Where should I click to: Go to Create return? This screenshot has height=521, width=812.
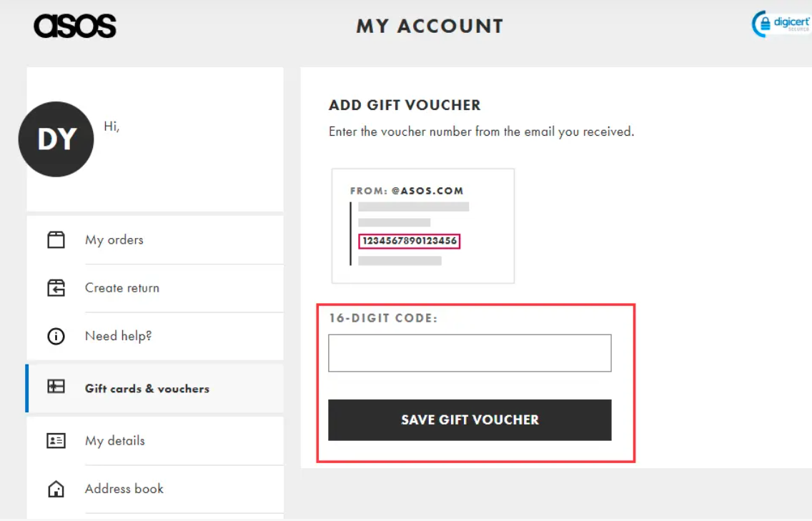[x=122, y=288]
